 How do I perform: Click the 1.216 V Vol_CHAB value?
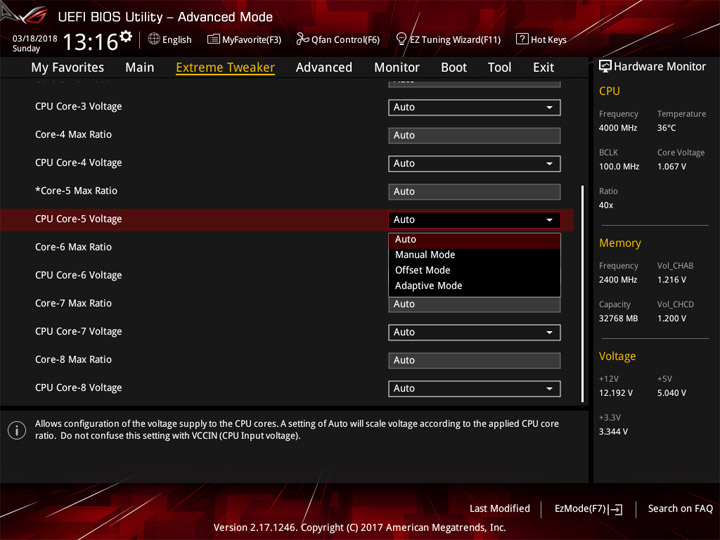pyautogui.click(x=671, y=280)
